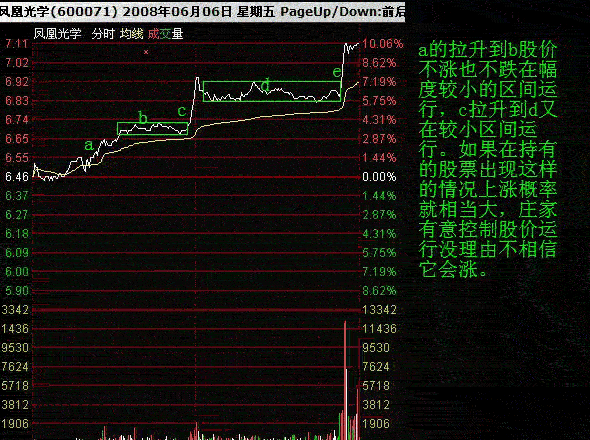The width and height of the screenshot is (590, 440).
Task: Click the price peak after c rally
Action: [197, 79]
